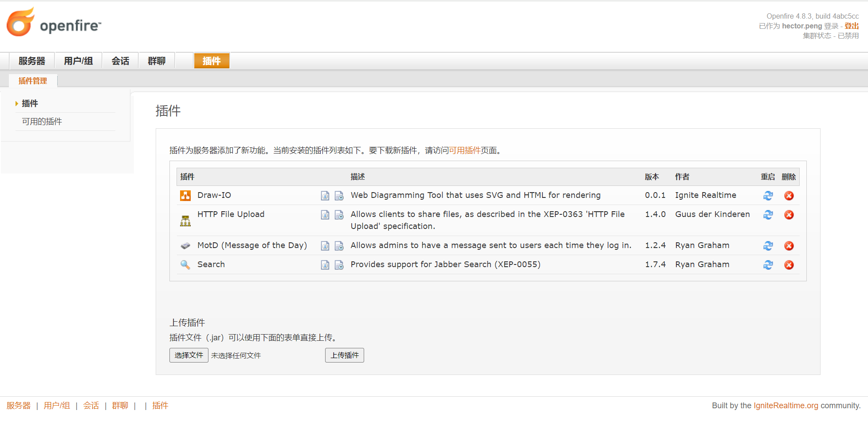Click version 0.0.1 cell
Viewport: 868px width, 422px height.
coord(656,195)
